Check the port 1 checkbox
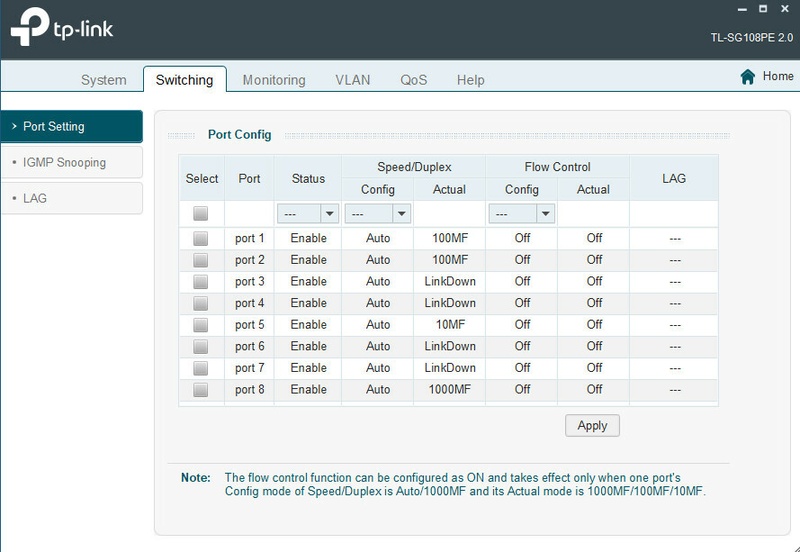Image resolution: width=800 pixels, height=552 pixels. [201, 238]
